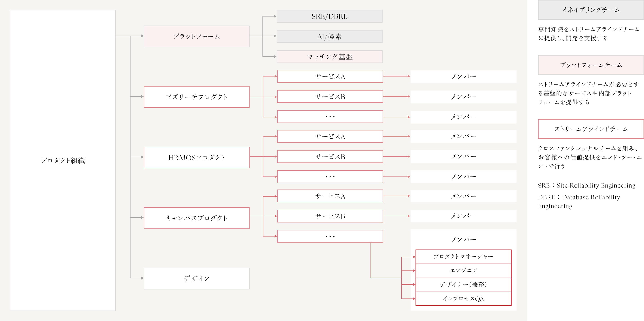The height and width of the screenshot is (321, 644).
Task: Click the イネイブリングチーム legend box
Action: point(591,10)
